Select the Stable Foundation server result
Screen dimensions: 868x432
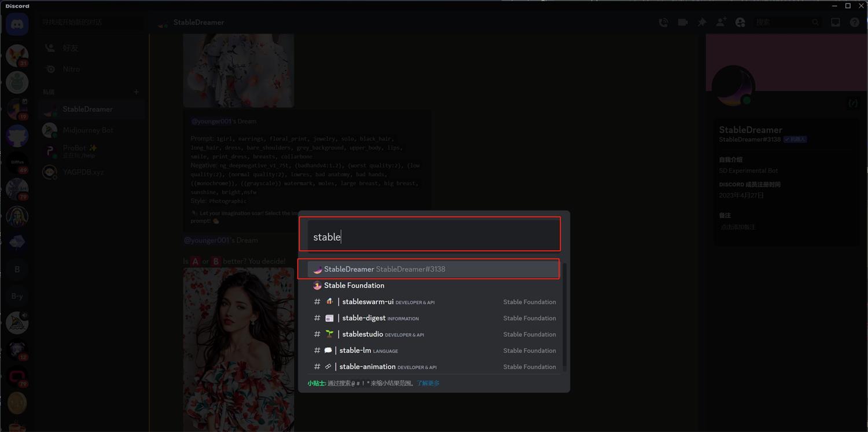(x=434, y=285)
